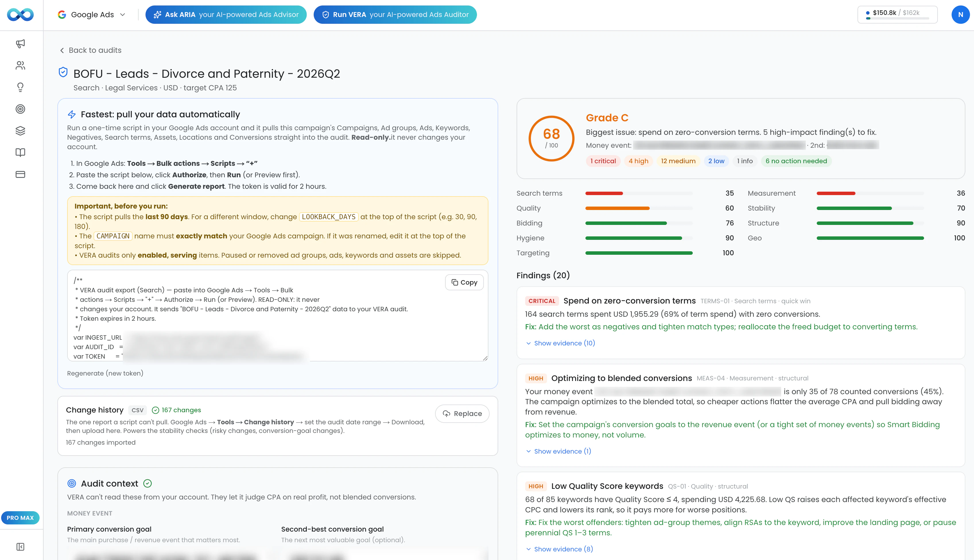Open the target goals sidebar icon

[20, 109]
